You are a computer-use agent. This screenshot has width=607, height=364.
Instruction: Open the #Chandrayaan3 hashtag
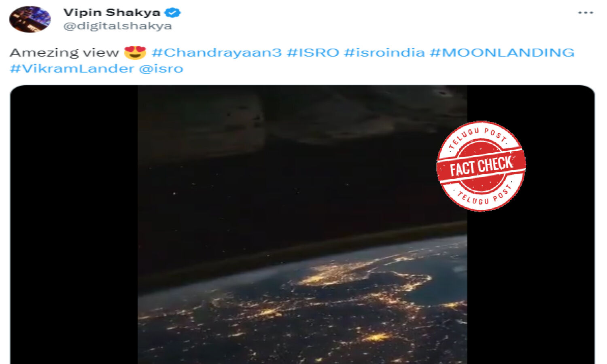tap(216, 53)
